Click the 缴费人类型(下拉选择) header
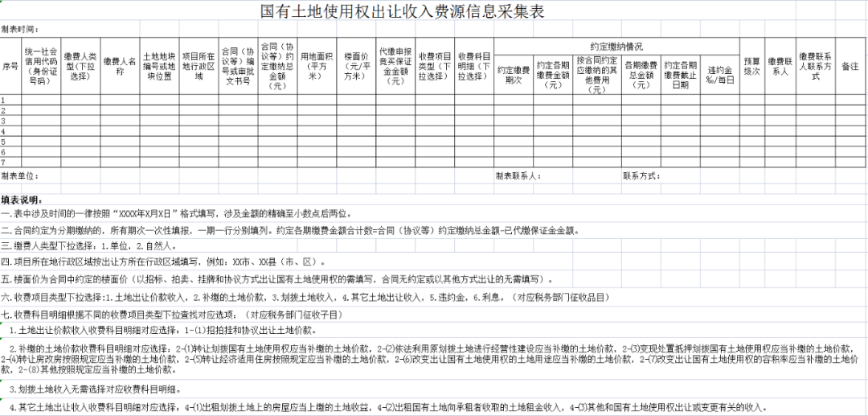 coord(81,67)
